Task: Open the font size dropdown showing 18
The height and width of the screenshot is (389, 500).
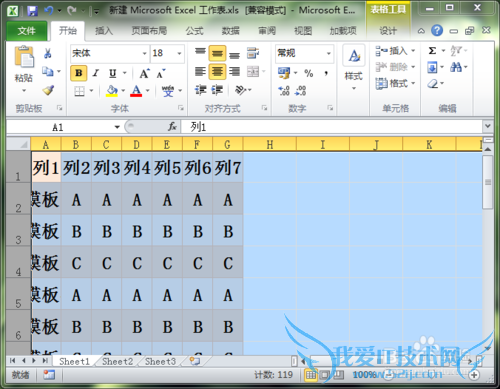Action: coord(179,53)
